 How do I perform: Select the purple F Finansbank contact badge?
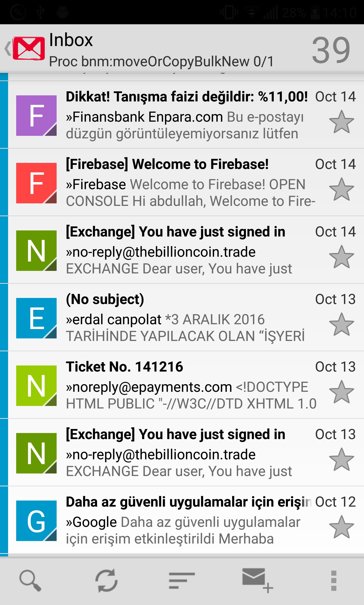(36, 116)
